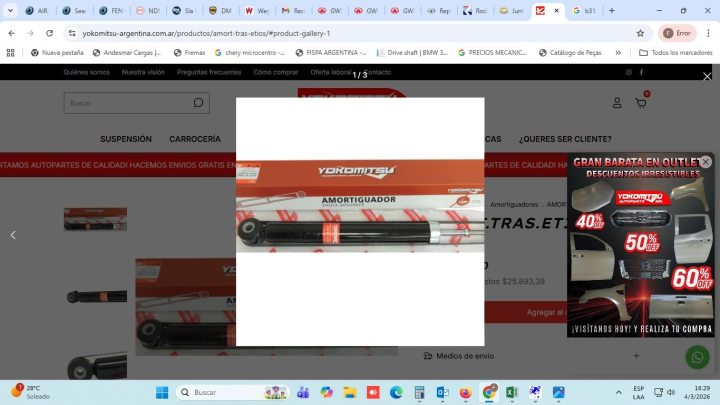Open Preguntas frecuentes link
720x405 pixels.
[x=209, y=72]
